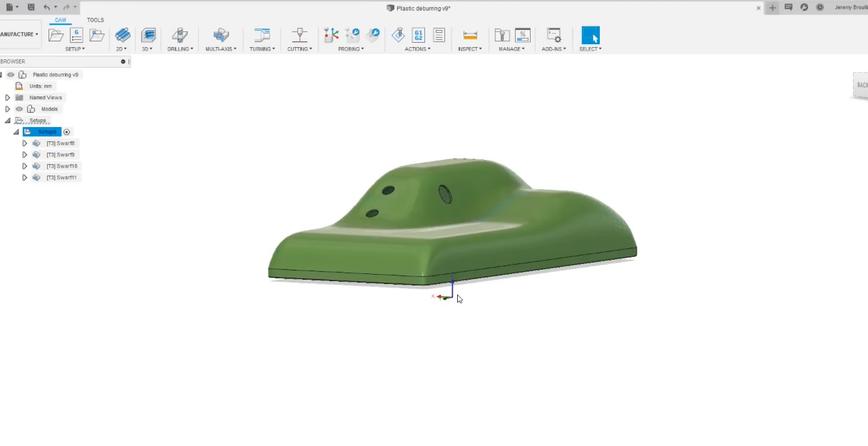Viewport: 868px width, 446px height.
Task: Expand the Named Views tree node
Action: tap(8, 98)
